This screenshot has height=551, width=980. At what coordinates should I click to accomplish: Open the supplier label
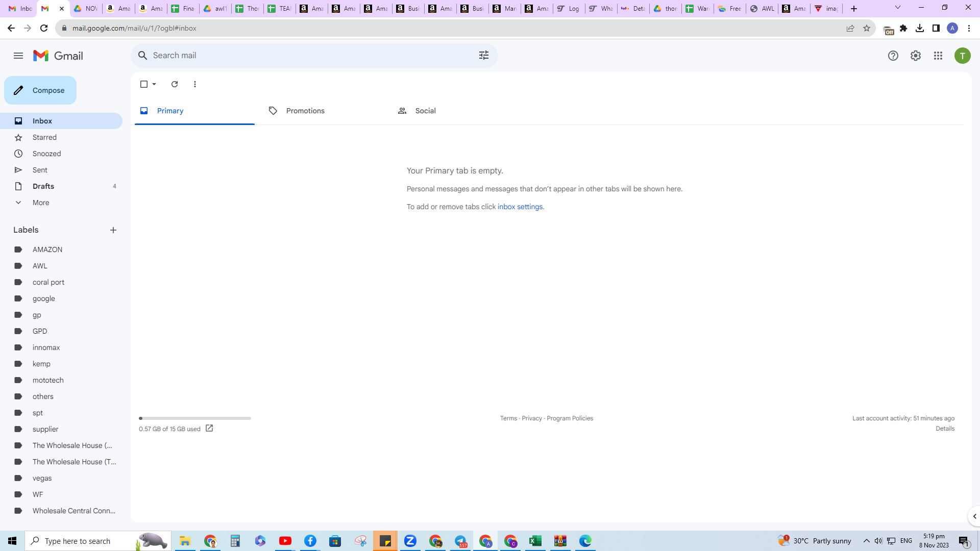point(61,429)
